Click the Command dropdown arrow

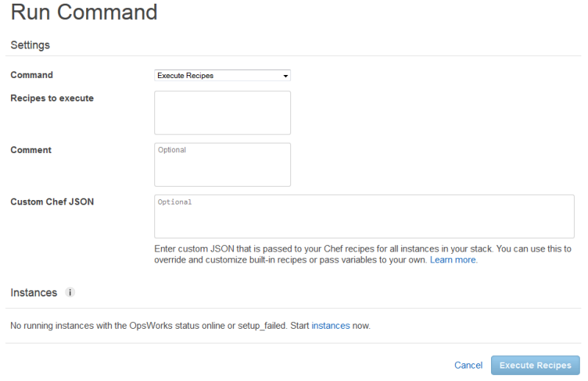pos(285,76)
